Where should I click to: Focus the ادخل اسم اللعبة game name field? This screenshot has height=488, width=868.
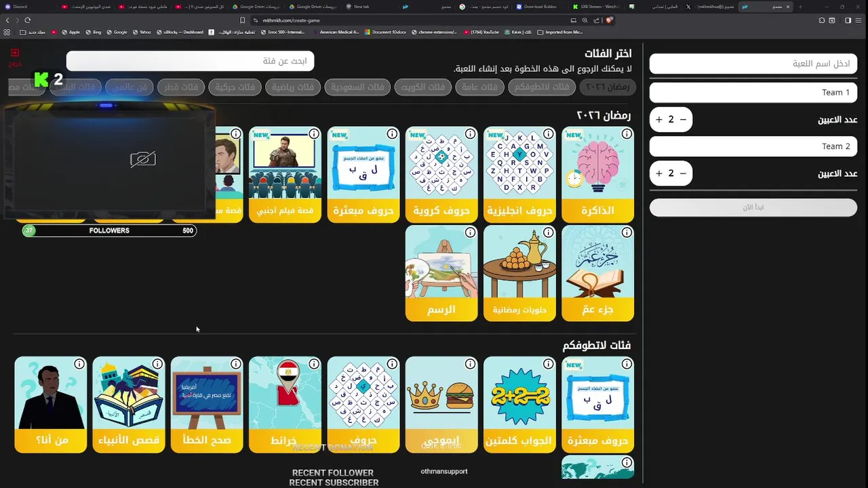tap(753, 64)
